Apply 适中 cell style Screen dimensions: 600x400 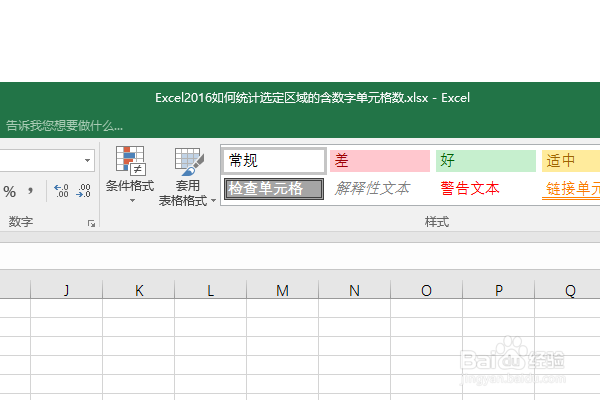click(571, 160)
